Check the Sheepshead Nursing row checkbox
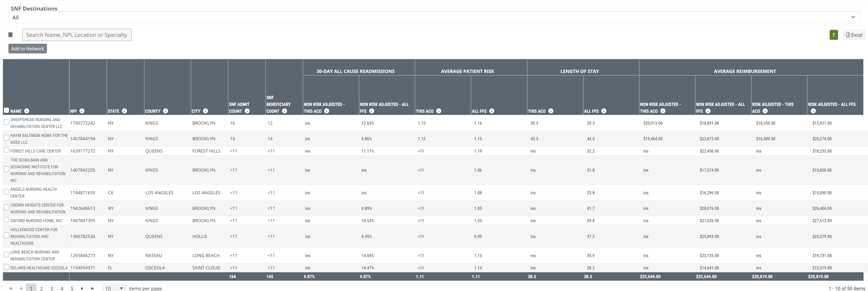Image resolution: width=868 pixels, height=291 pixels. coord(6,122)
